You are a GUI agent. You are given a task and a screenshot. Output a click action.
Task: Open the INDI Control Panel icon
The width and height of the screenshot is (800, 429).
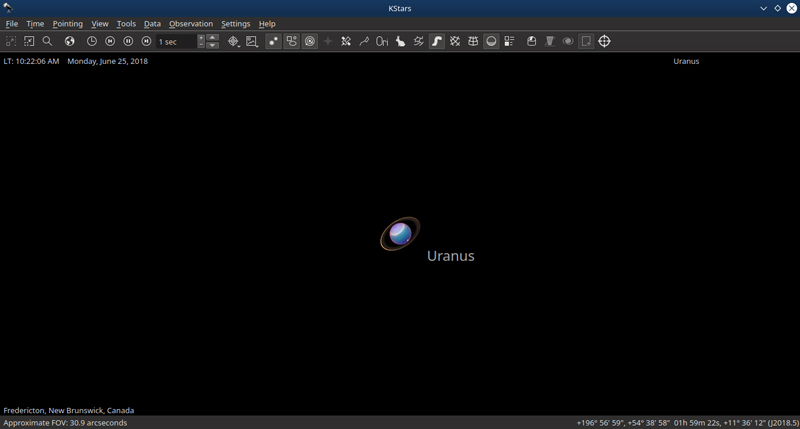pos(549,41)
